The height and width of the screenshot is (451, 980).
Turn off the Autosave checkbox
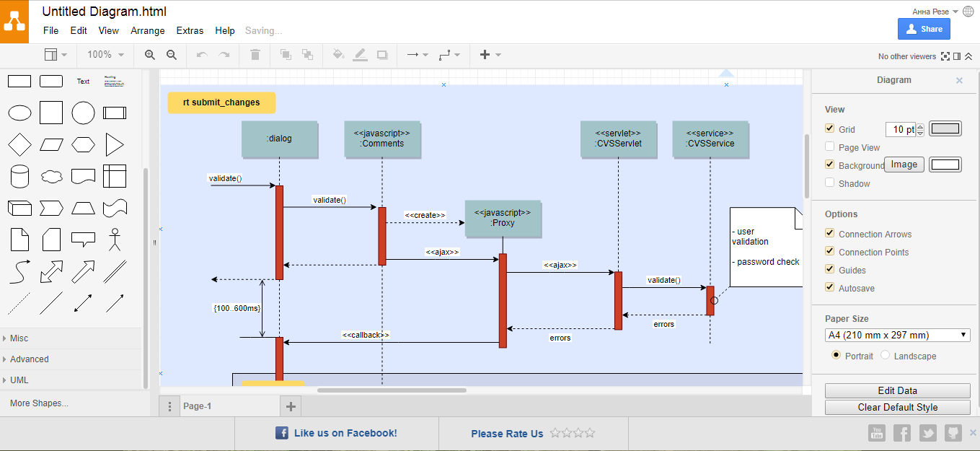coord(830,288)
